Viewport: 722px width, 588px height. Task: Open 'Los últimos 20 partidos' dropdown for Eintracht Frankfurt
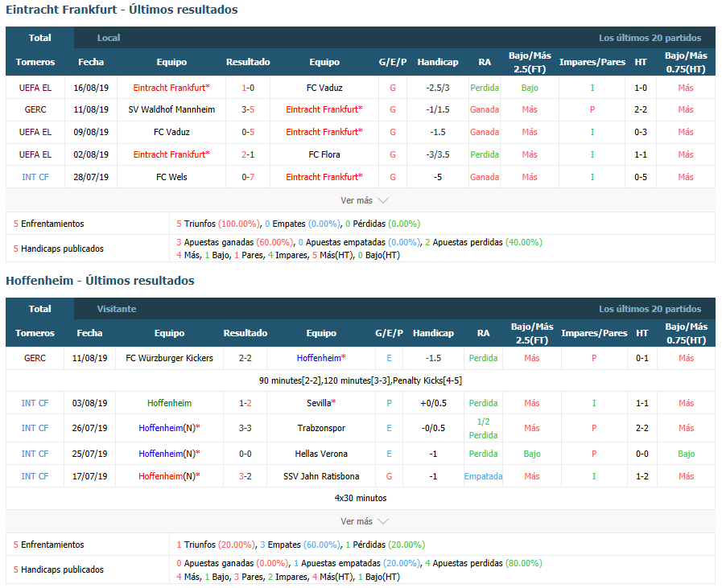[x=650, y=38]
